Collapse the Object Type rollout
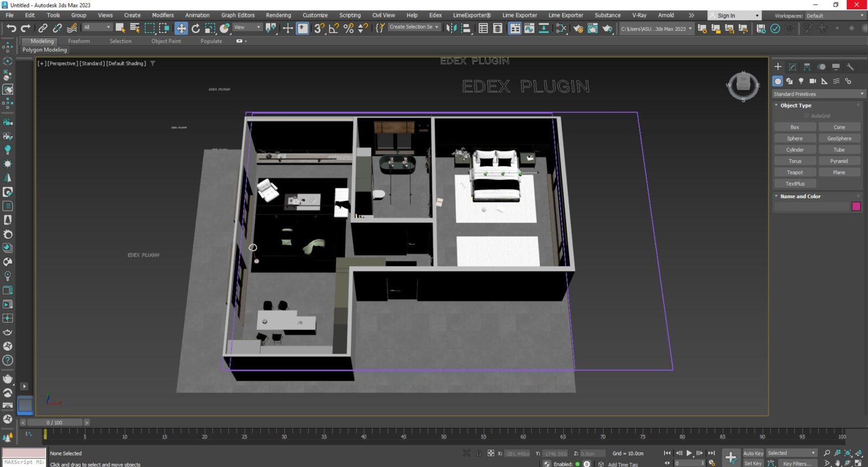The image size is (868, 467). coord(796,105)
